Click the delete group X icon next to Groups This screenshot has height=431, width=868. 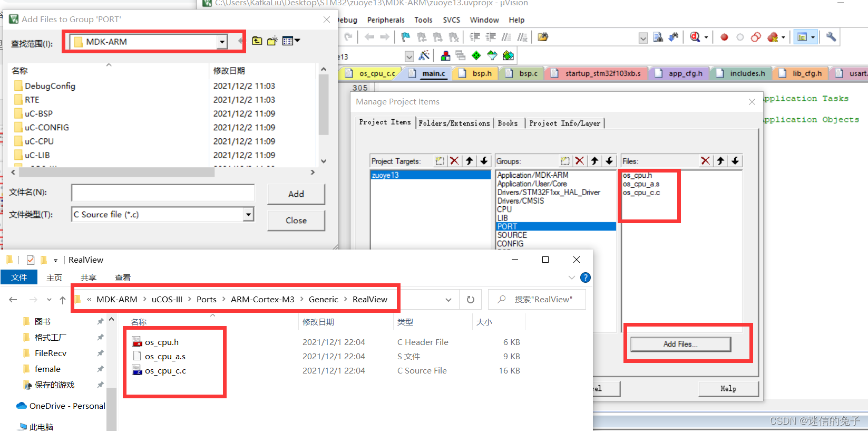coord(580,161)
